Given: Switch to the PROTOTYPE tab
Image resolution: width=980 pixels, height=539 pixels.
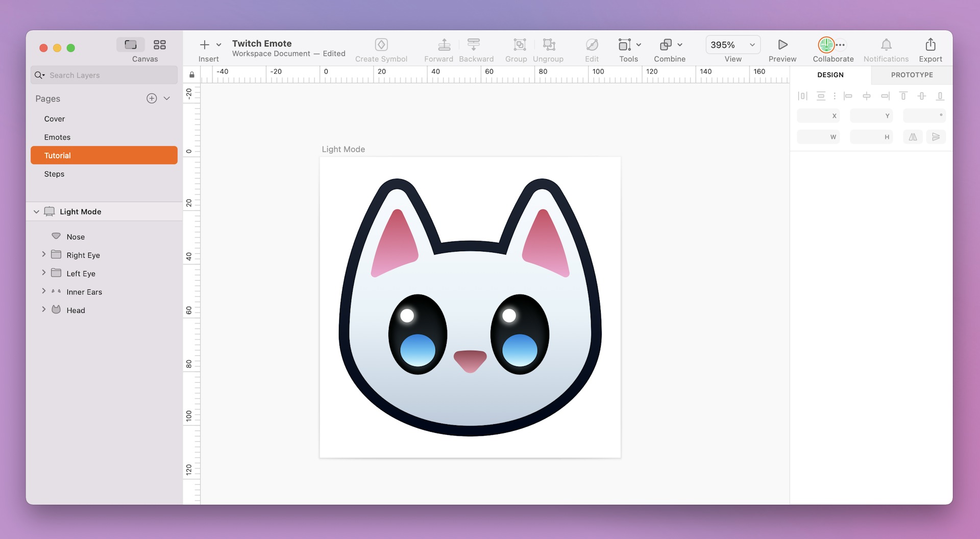Looking at the screenshot, I should coord(911,75).
